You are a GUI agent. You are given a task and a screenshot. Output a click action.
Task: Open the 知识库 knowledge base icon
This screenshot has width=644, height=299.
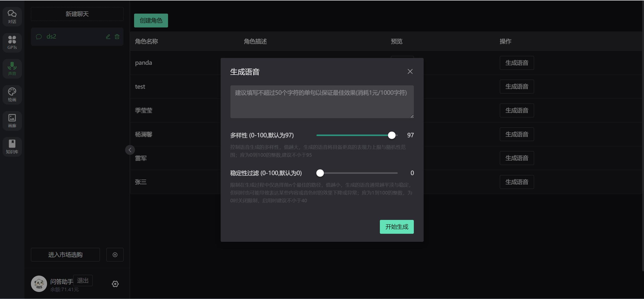[x=12, y=147]
